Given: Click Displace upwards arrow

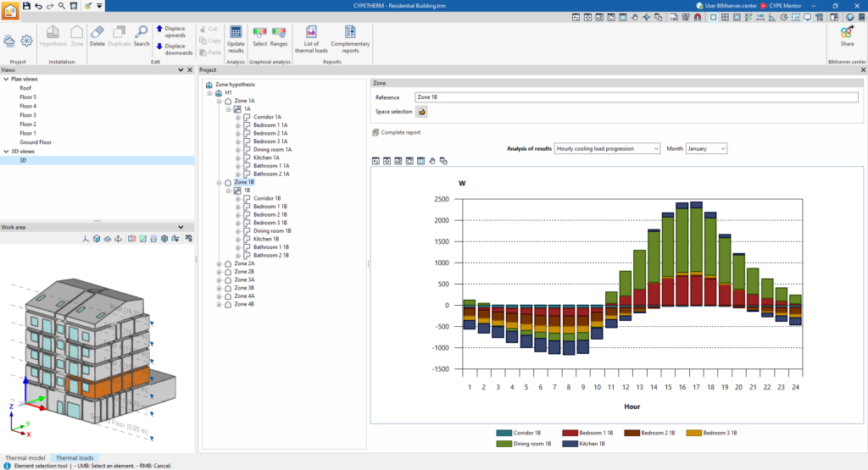Looking at the screenshot, I should 159,28.
